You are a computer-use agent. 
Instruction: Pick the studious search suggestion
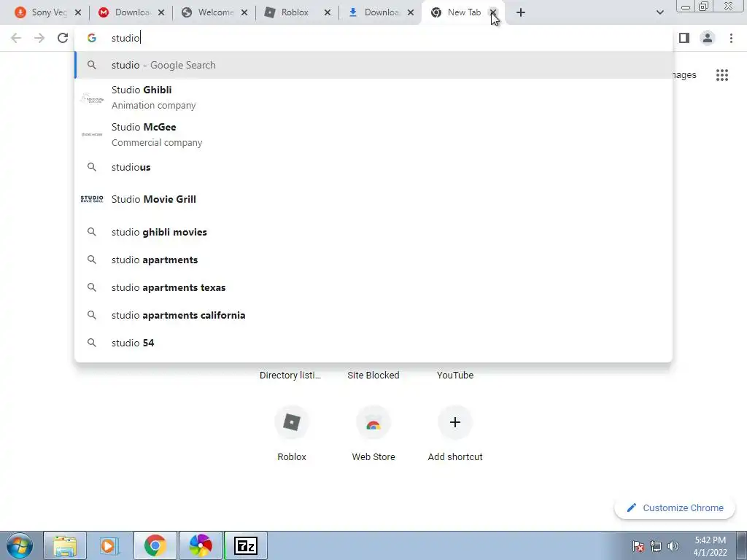point(373,167)
